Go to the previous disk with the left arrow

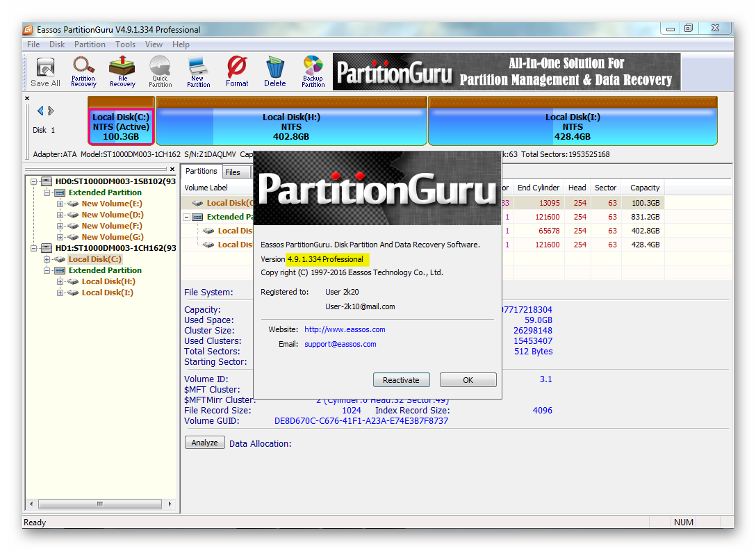pos(40,111)
